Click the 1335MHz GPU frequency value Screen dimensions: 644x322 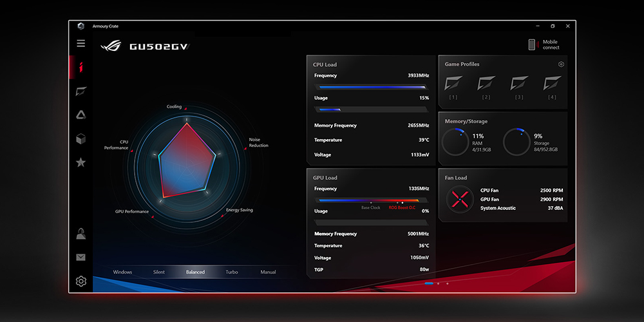419,189
